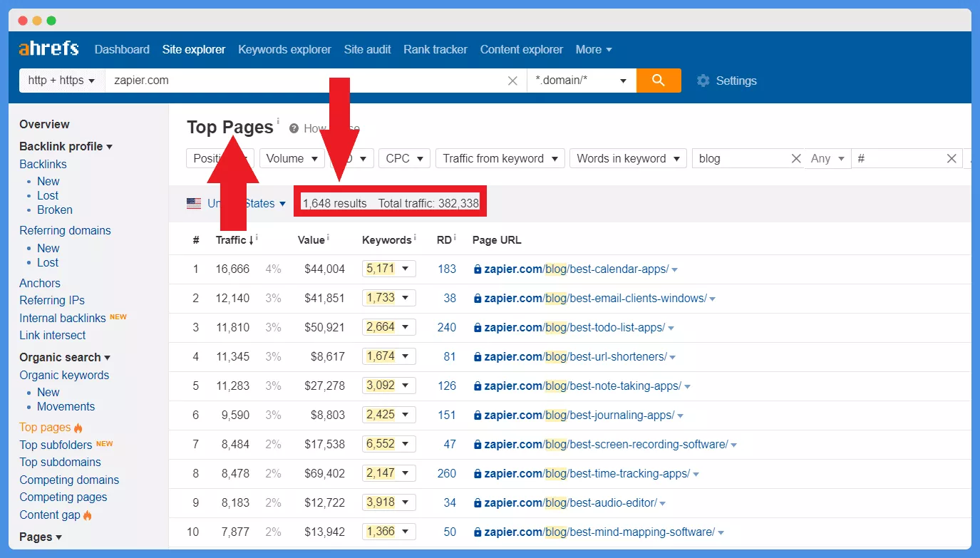Open Content gap in sidebar

click(x=50, y=515)
